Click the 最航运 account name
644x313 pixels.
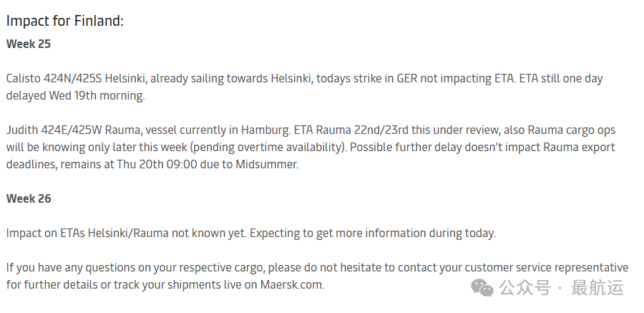597,287
